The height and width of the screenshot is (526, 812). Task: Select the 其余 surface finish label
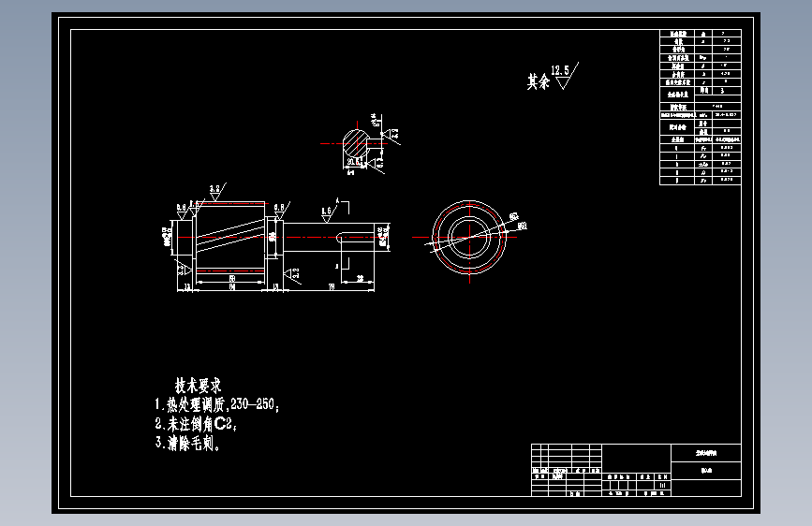(538, 81)
